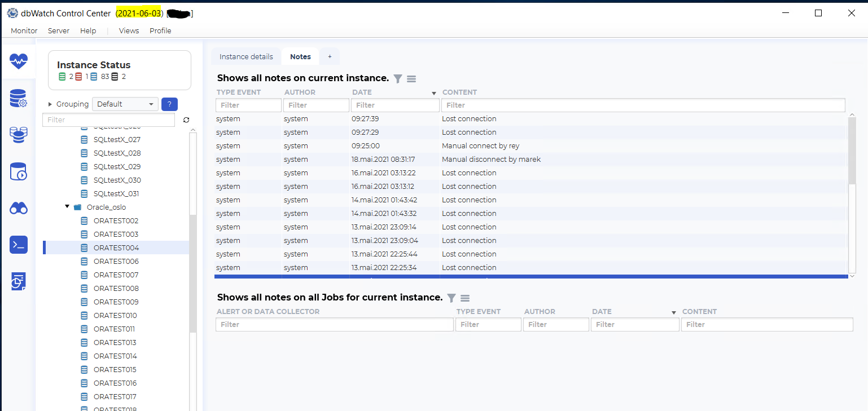
Task: Sort by AUTHOR column header in instance notes
Action: tap(300, 92)
